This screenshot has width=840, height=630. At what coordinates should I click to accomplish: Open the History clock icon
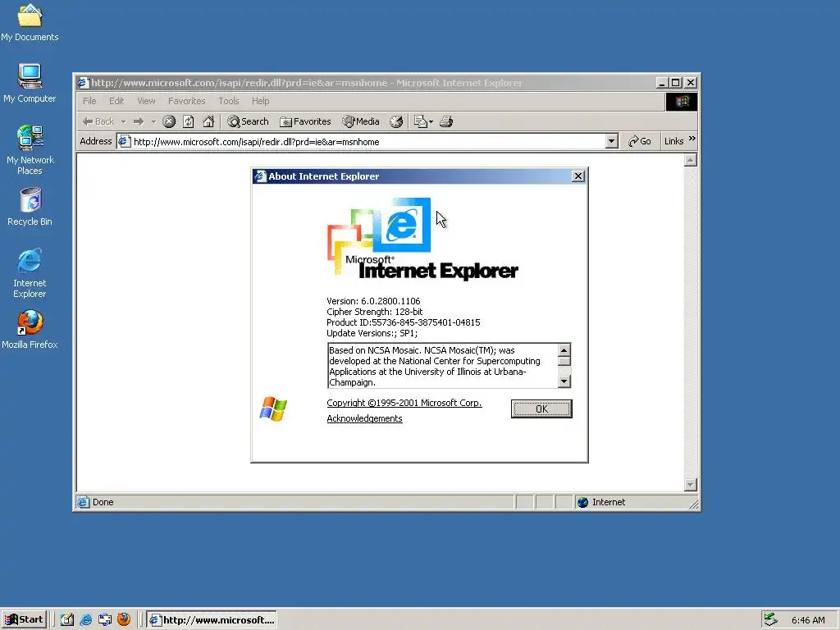[396, 121]
